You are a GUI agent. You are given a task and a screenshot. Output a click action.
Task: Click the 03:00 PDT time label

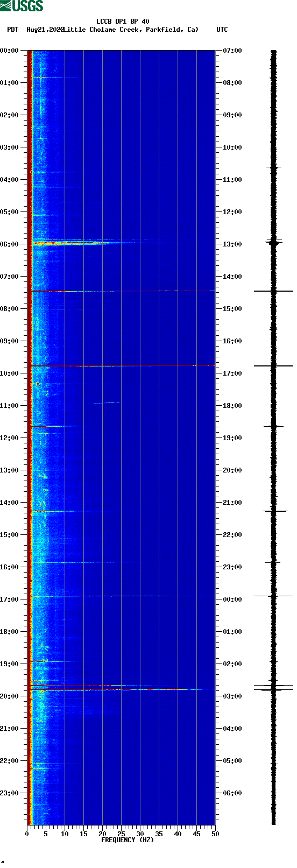(x=9, y=147)
